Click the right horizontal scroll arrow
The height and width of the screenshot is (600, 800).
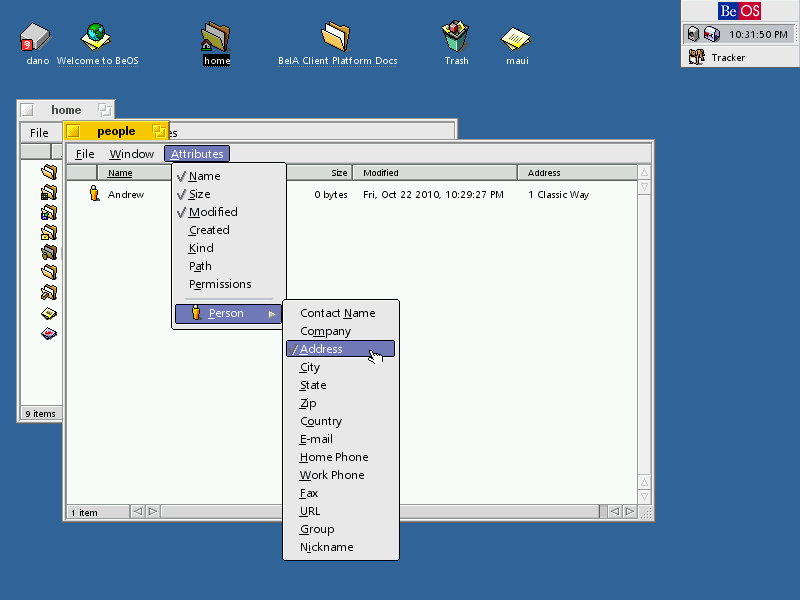[630, 511]
